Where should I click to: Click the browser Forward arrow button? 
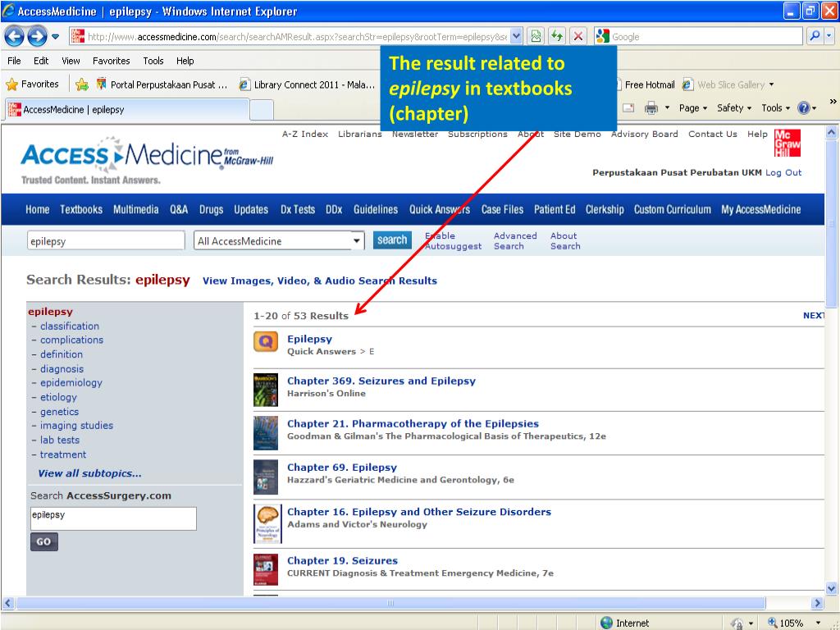coord(37,36)
